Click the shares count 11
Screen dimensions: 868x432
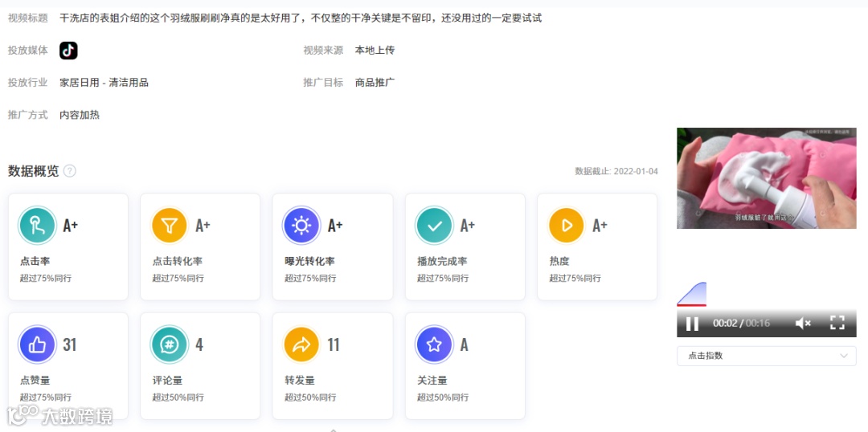click(334, 345)
